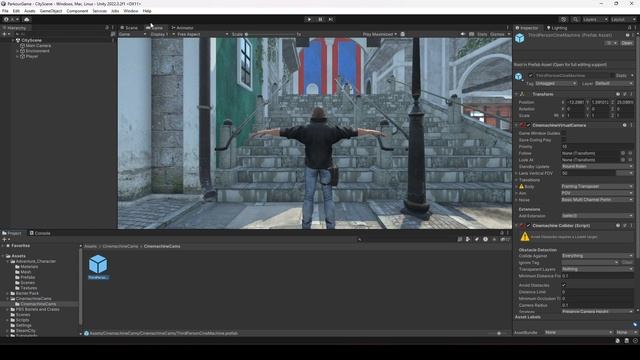Image resolution: width=640 pixels, height=360 pixels.
Task: Select the CinemachineCams subfolder in Assets tree
Action: pos(38,304)
